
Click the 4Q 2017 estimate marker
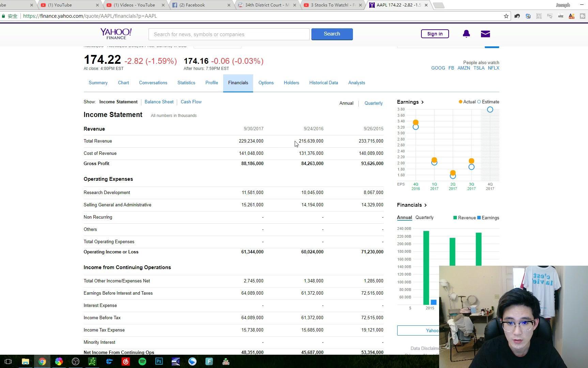[x=490, y=109]
